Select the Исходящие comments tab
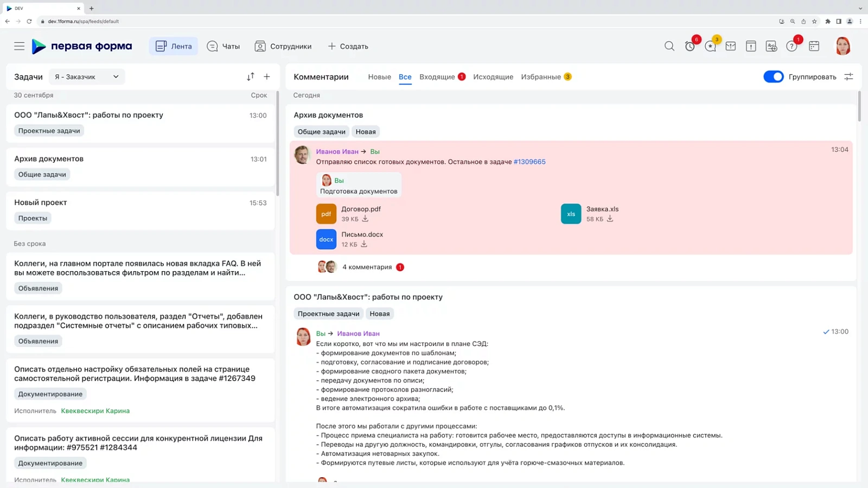This screenshot has height=488, width=868. point(493,76)
